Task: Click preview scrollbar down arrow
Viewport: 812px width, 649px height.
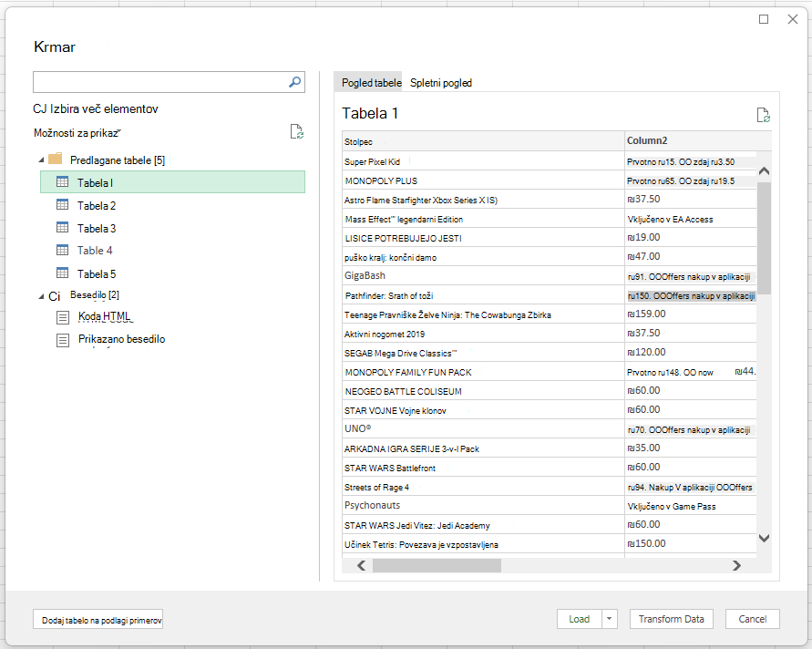Action: 764,538
